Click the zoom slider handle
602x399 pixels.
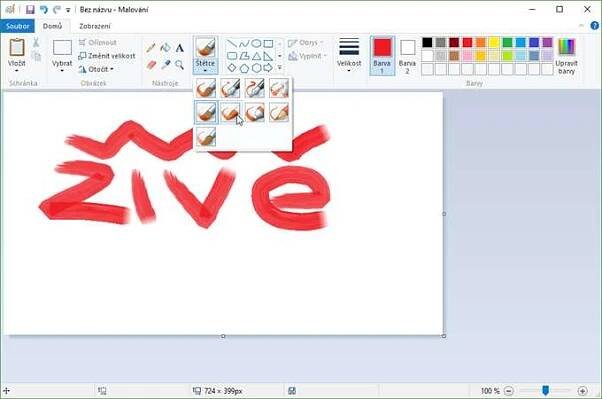pos(545,391)
